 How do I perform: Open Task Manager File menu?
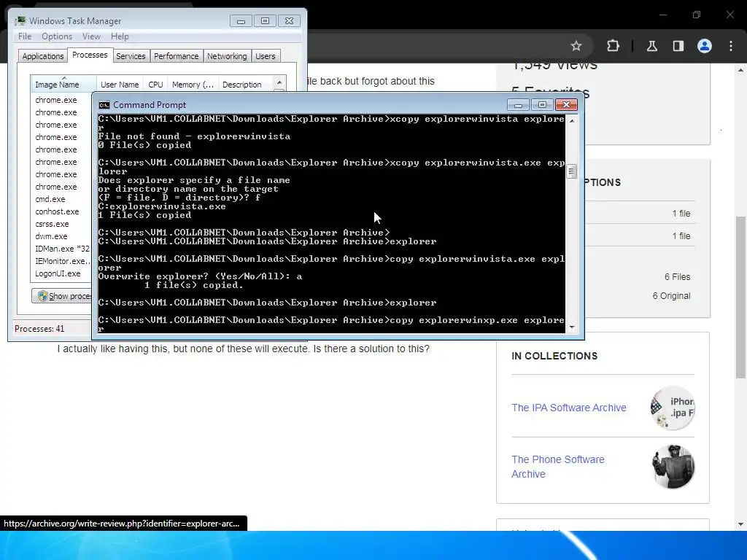pyautogui.click(x=25, y=36)
